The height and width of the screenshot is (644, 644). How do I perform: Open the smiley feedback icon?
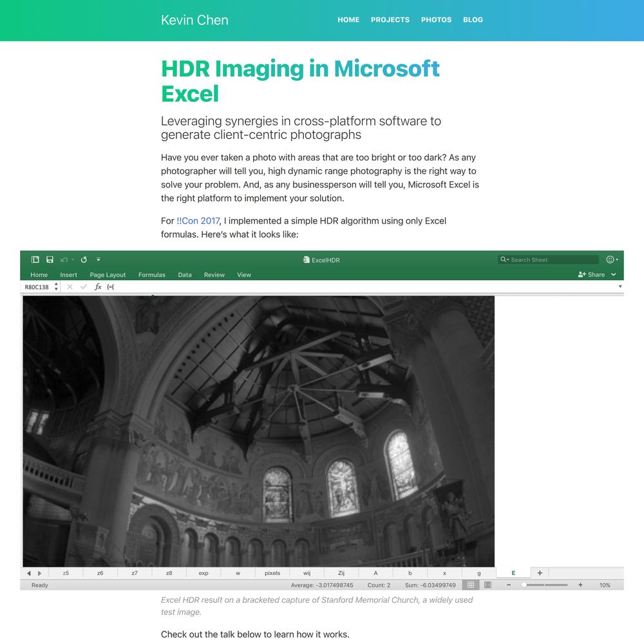(x=611, y=260)
